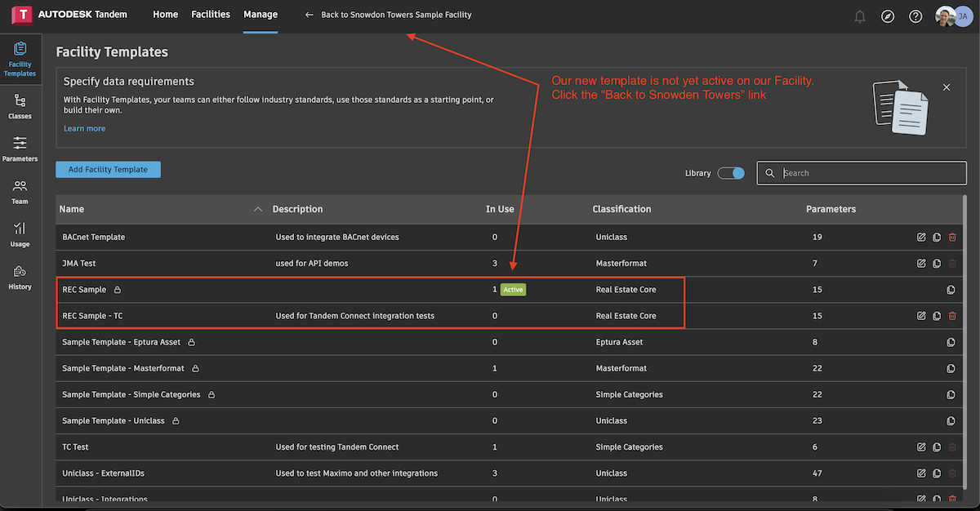Edit the REC Sample - TC template
The height and width of the screenshot is (511, 980).
point(922,316)
